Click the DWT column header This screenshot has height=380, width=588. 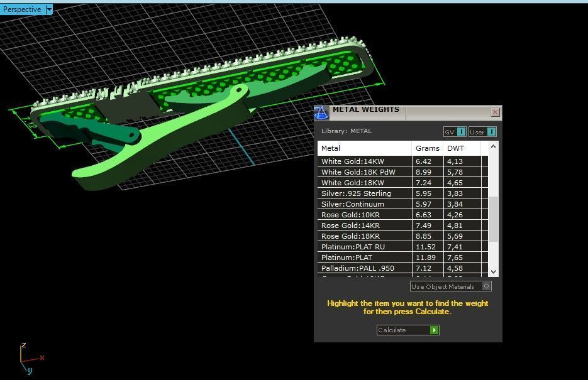tap(462, 148)
